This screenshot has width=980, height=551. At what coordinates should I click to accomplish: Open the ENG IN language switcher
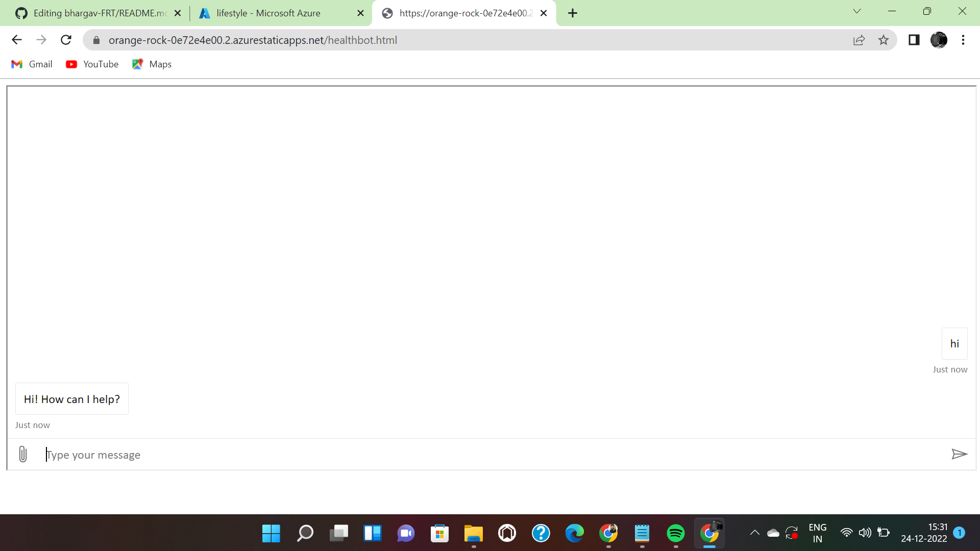click(817, 533)
